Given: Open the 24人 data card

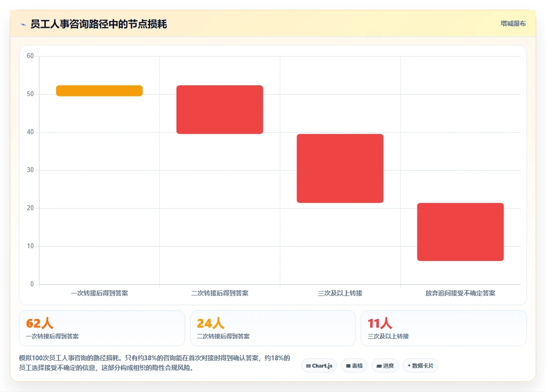Looking at the screenshot, I should click(x=273, y=328).
